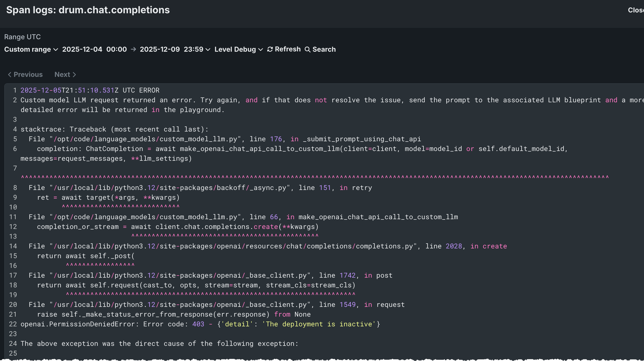Click the Refresh text label
Viewport: 644px width, 361px height.
pos(288,49)
